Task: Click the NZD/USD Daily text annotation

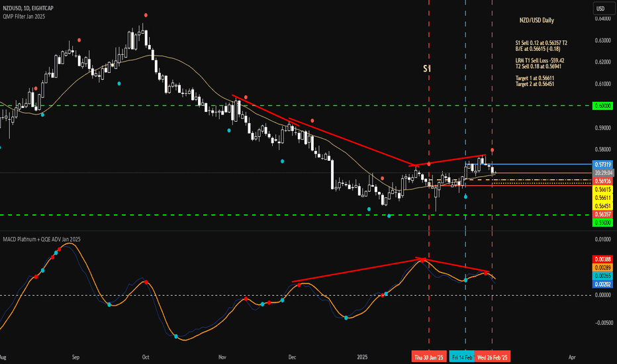Action: pos(536,20)
